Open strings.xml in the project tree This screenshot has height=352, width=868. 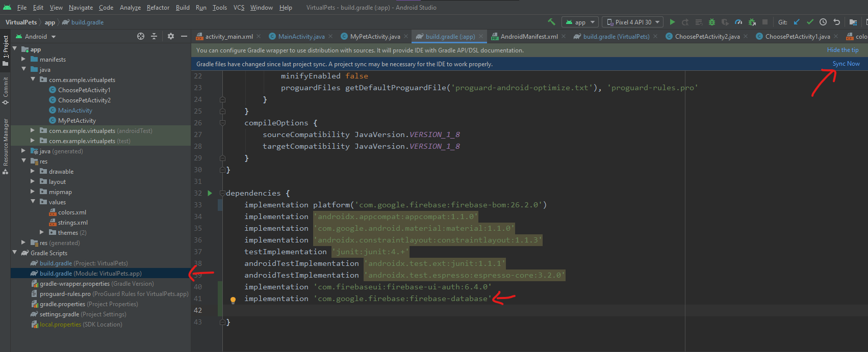72,223
